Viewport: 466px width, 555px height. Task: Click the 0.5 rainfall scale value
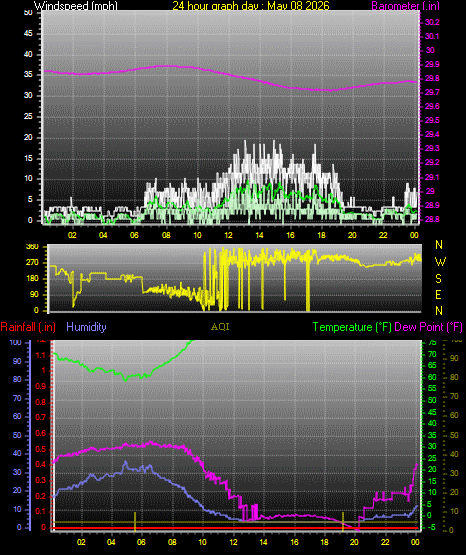click(x=41, y=449)
